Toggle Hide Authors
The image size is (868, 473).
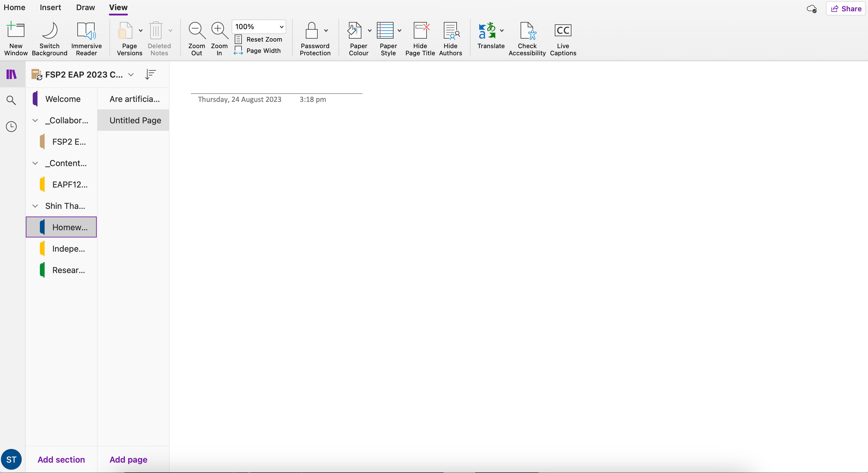click(x=450, y=38)
